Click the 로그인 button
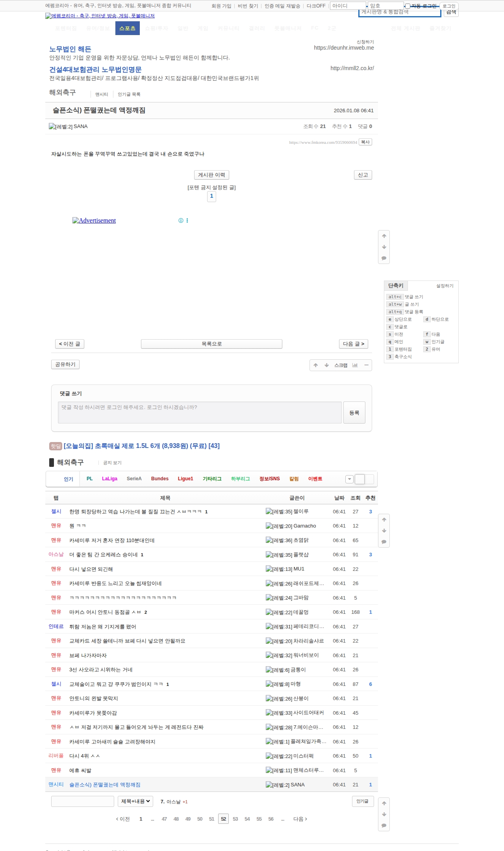 pos(449,6)
